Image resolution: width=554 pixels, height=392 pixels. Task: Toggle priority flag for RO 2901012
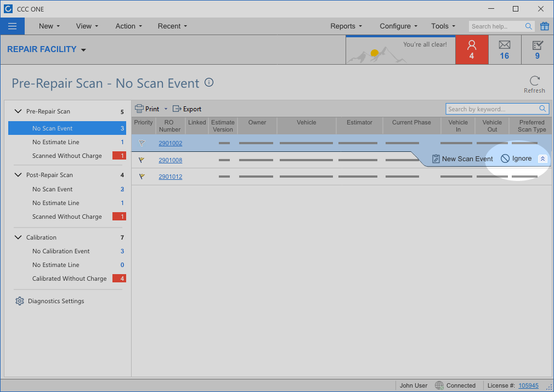142,177
